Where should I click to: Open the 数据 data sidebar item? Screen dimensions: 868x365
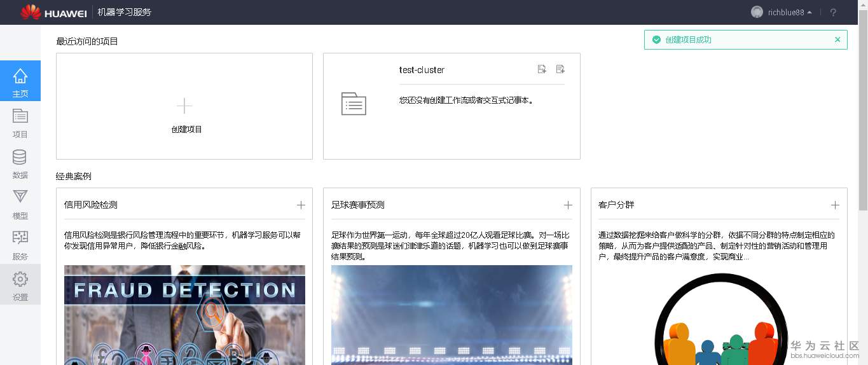[20, 162]
